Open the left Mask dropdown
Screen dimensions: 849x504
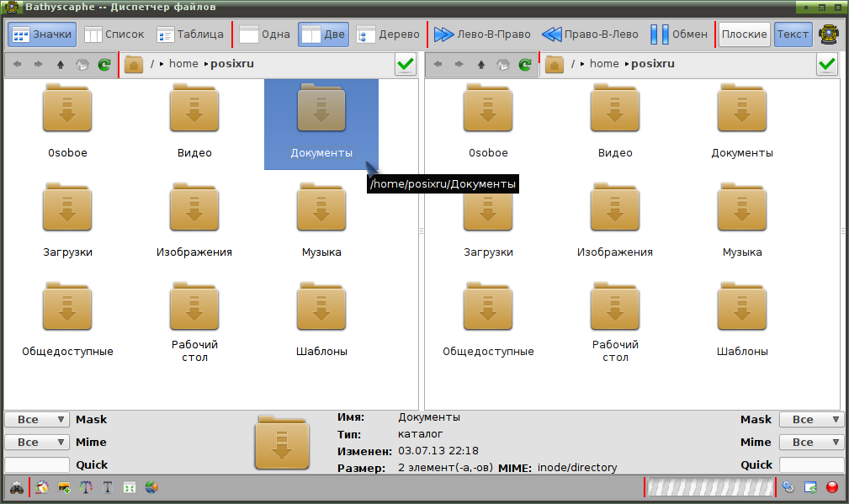(37, 420)
